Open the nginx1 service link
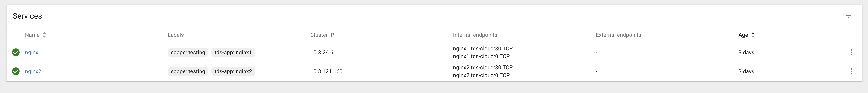Screen dimensions: 868x93 33,53
